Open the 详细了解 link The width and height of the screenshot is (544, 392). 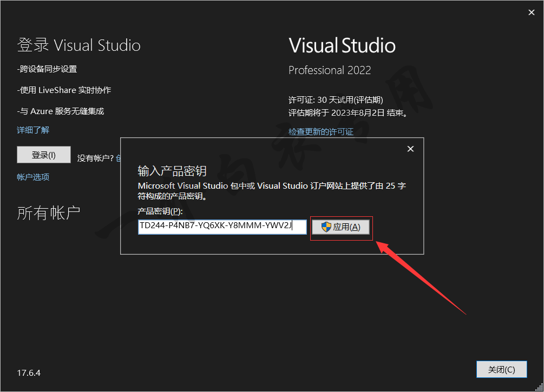(33, 130)
